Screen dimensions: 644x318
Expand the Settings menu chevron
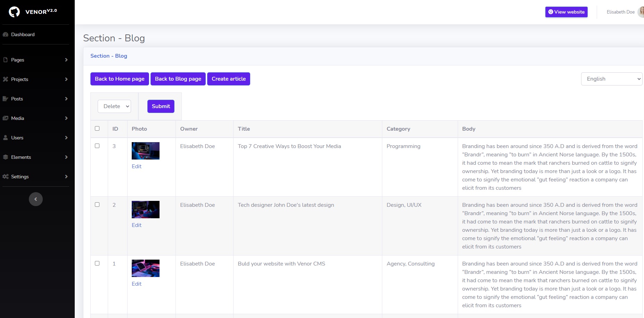tap(66, 177)
